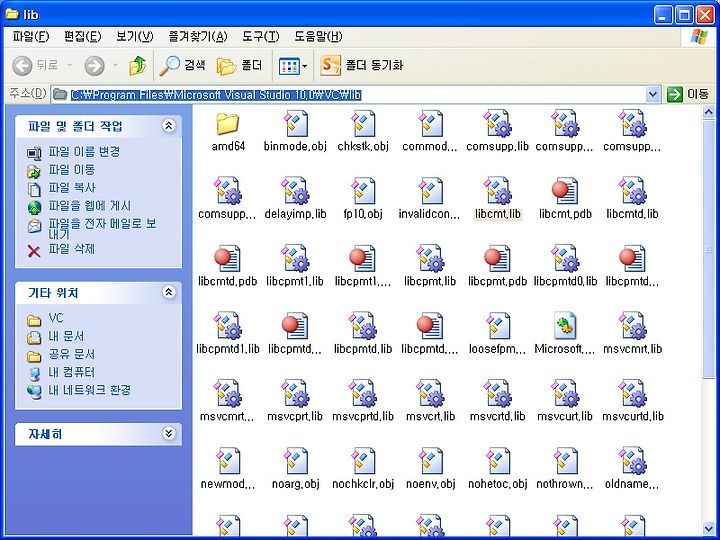Select the libcpmt.lib file icon
Image resolution: width=720 pixels, height=540 pixels.
(x=430, y=259)
